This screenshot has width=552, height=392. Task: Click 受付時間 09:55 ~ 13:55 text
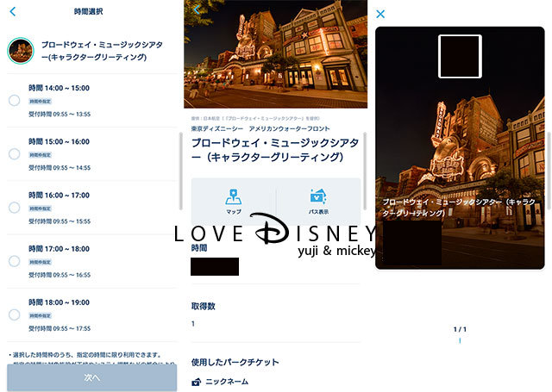click(x=60, y=115)
